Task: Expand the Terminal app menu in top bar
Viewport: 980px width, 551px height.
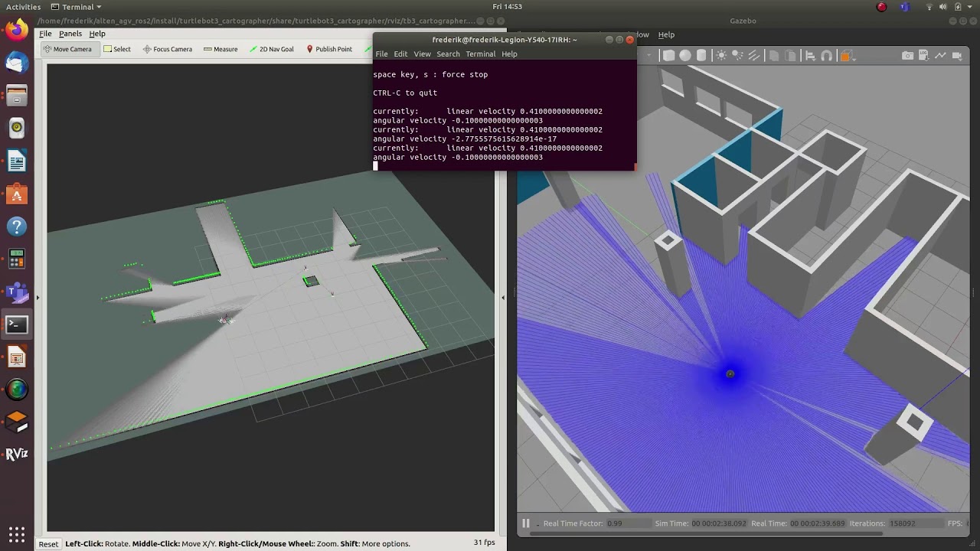Action: (x=76, y=7)
